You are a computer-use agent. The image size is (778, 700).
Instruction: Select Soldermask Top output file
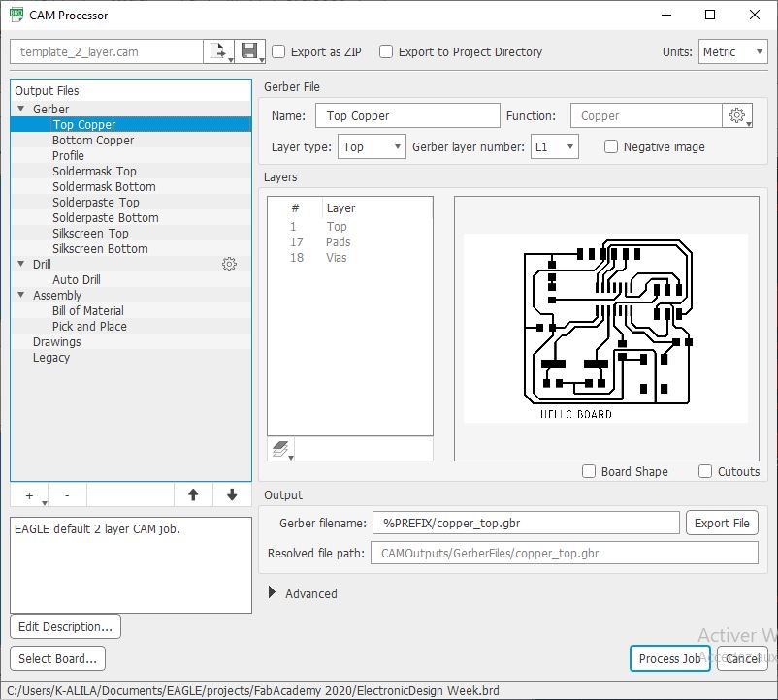[131, 171]
